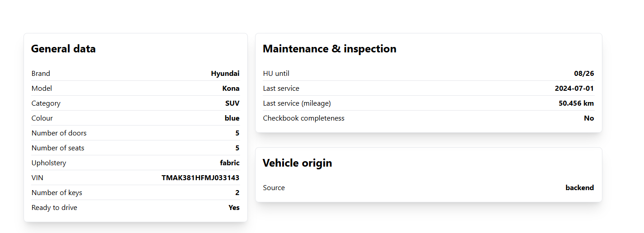Click the Number of seats label
644x233 pixels.
[x=58, y=148]
